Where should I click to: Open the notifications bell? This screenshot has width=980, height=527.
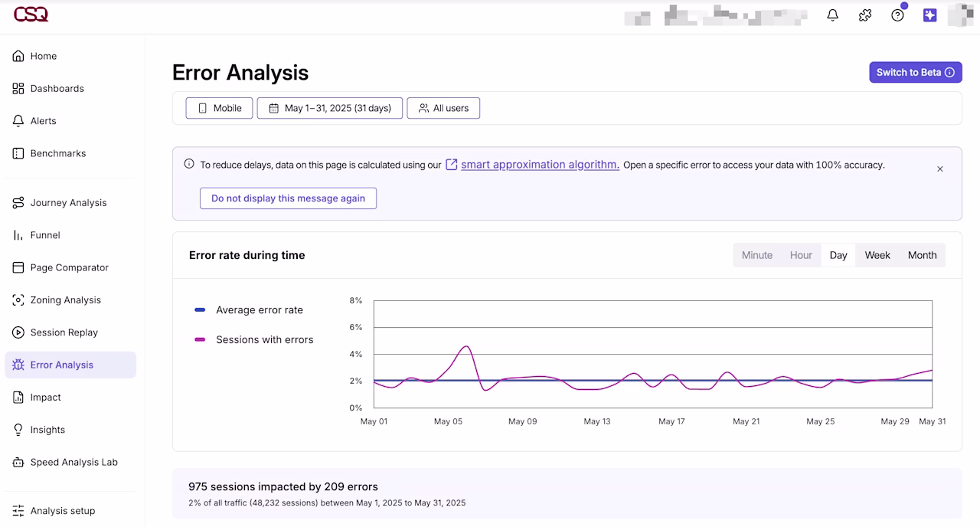tap(833, 15)
